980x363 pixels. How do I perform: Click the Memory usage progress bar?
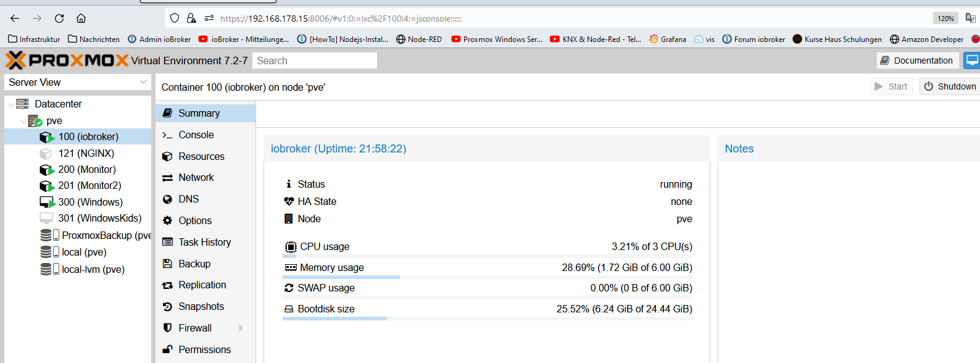[488, 277]
